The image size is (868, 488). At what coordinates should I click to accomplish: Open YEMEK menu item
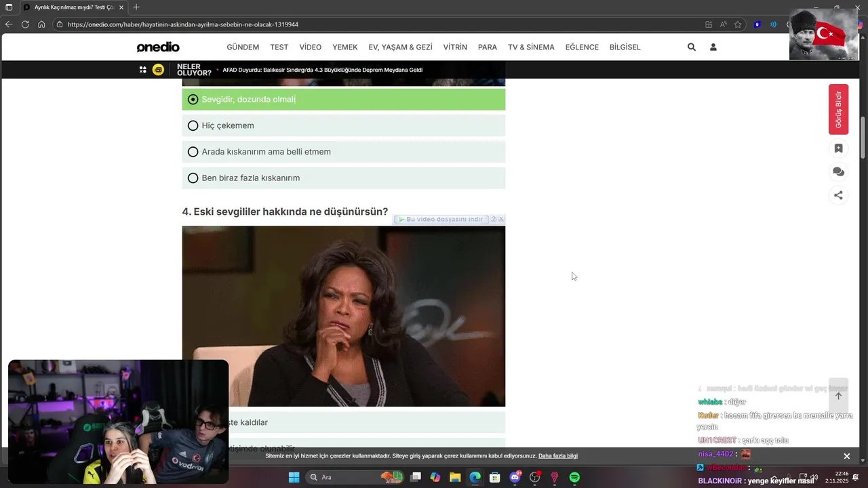click(x=345, y=47)
